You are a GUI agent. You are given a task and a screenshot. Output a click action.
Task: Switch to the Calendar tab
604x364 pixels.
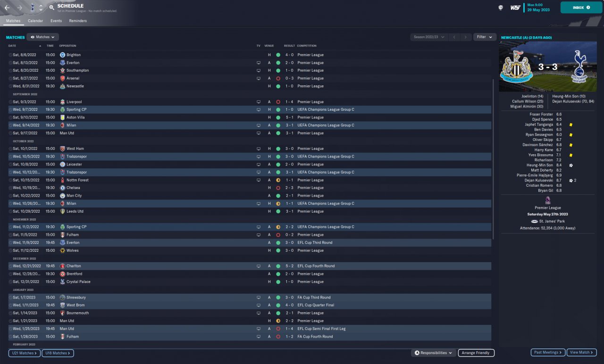tap(35, 21)
